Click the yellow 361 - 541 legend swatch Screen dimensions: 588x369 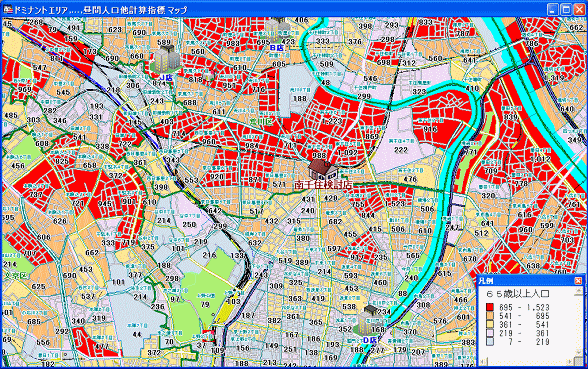pyautogui.click(x=490, y=324)
